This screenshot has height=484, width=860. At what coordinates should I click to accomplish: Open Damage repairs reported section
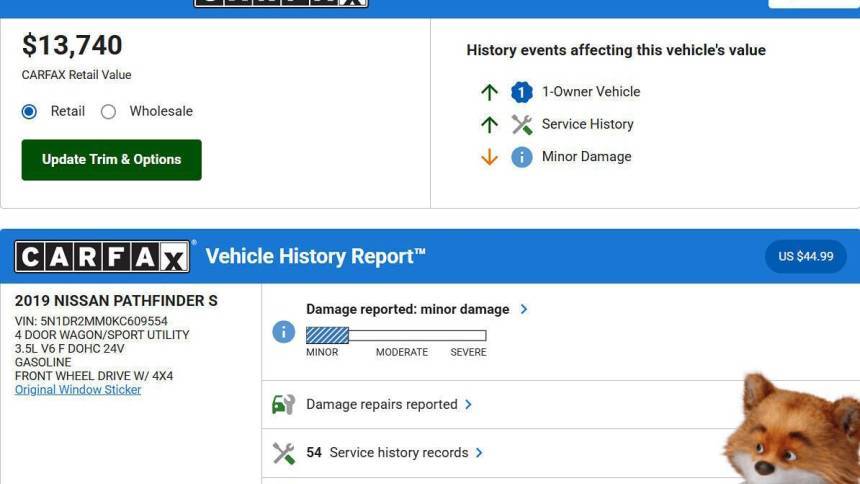click(x=382, y=404)
